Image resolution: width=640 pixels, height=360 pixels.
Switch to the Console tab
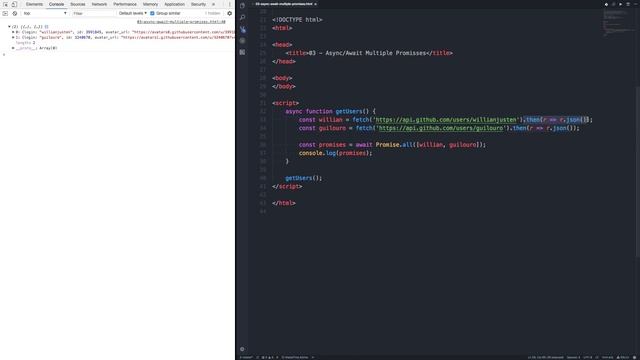tap(56, 4)
